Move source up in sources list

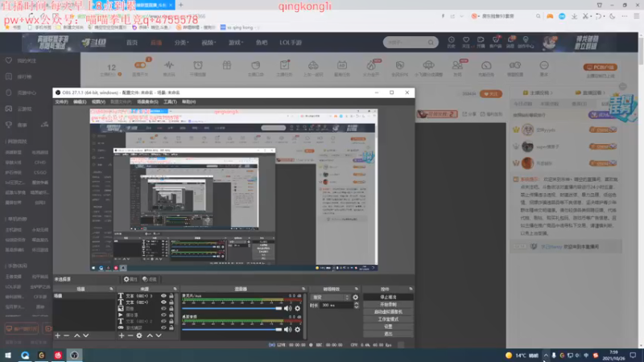pyautogui.click(x=150, y=335)
